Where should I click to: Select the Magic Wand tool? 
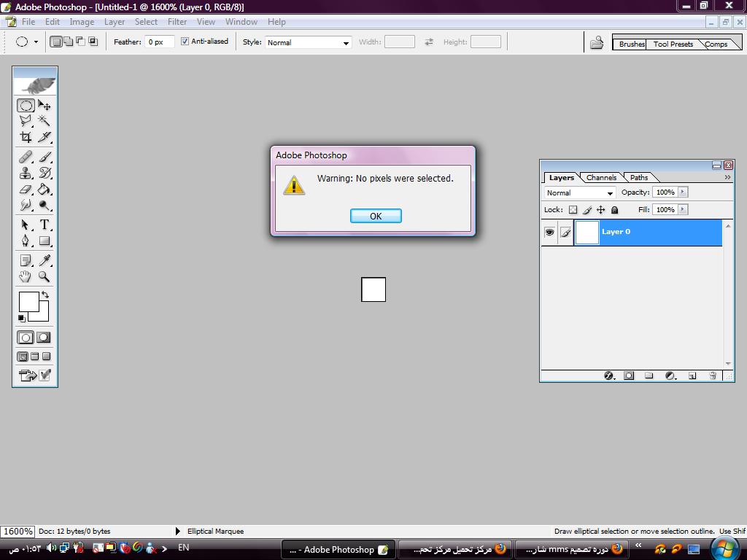(44, 121)
